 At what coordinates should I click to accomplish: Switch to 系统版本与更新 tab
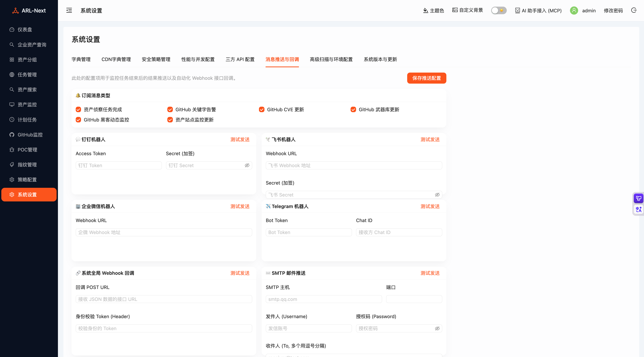coord(380,59)
